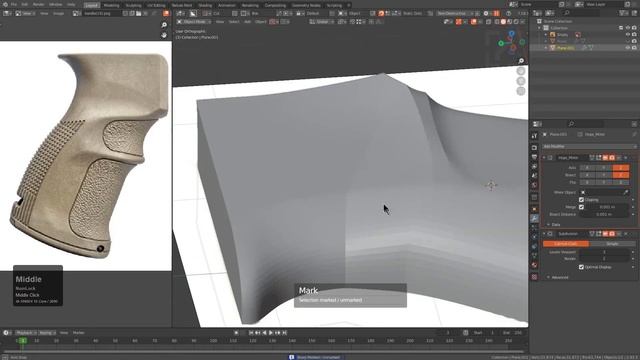Remove the Subdivision modifier with its X icon
This screenshot has height=360, width=640.
tap(626, 234)
